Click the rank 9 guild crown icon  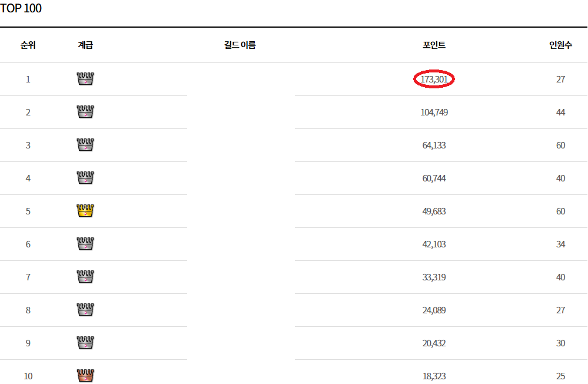pos(85,343)
